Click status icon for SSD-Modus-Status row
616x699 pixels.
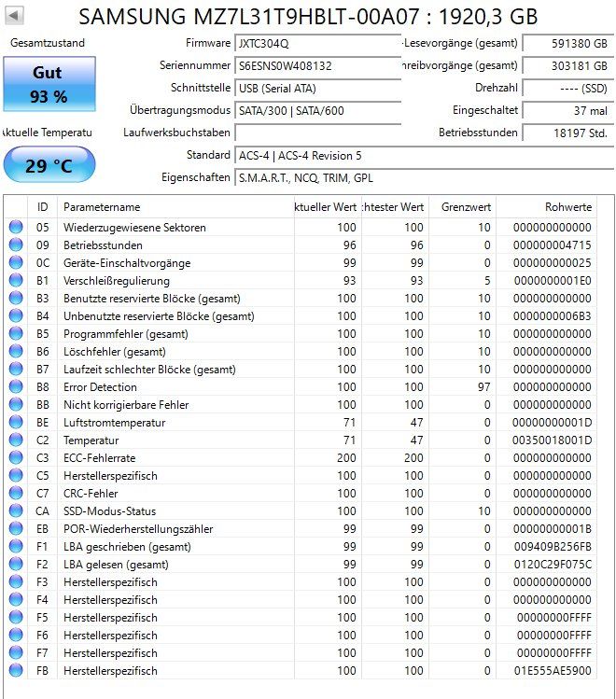16,510
